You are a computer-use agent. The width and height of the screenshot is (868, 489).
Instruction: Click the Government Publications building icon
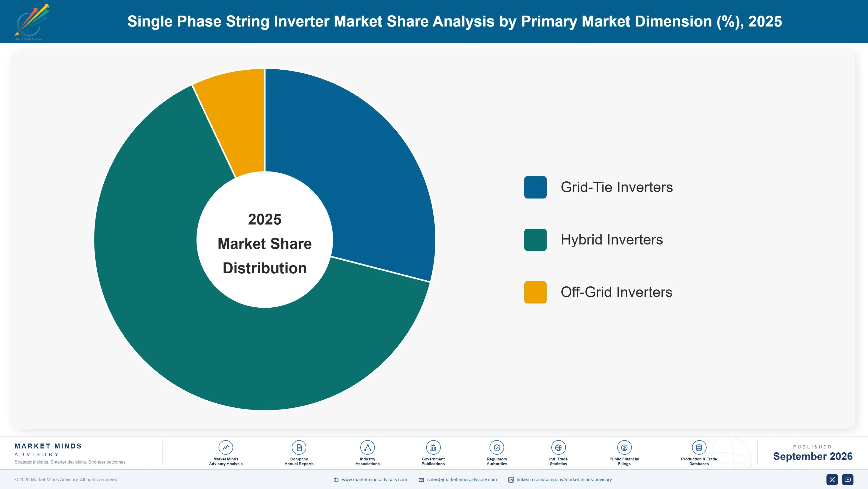[433, 447]
